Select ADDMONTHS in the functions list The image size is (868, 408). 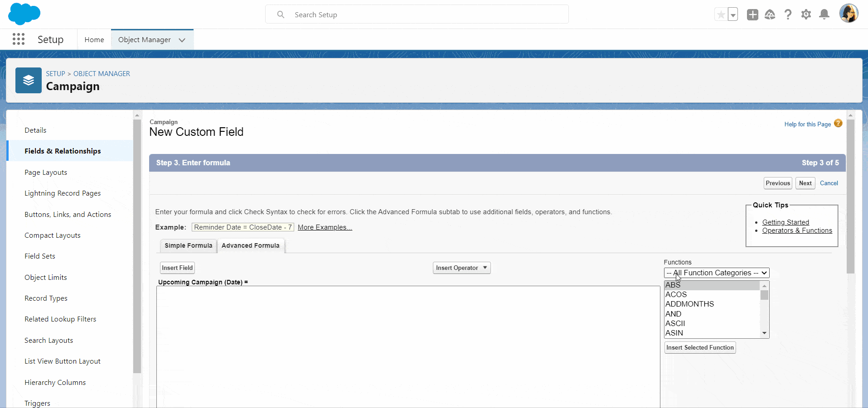click(x=689, y=304)
